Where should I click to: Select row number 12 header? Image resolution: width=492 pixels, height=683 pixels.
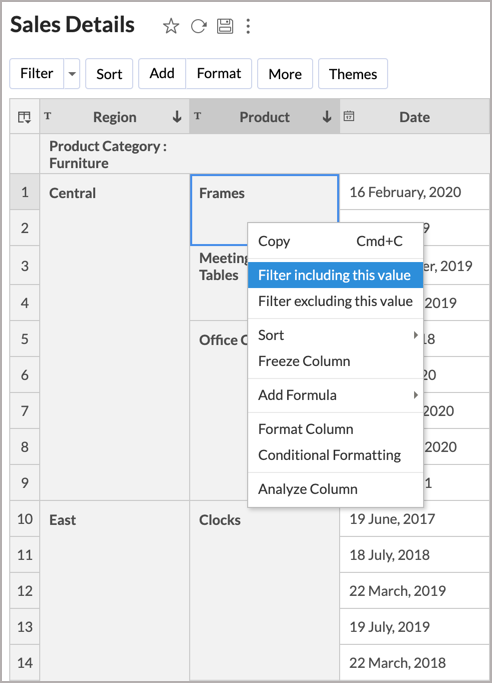tap(25, 591)
